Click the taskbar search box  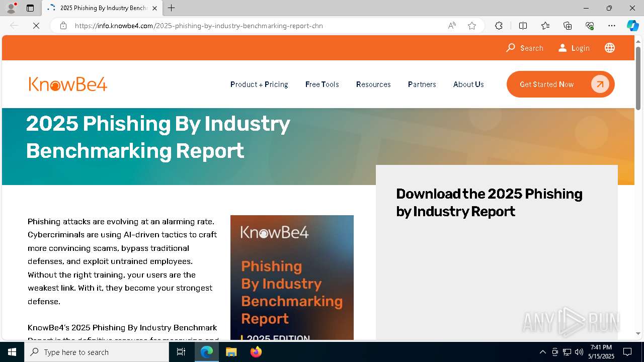(x=97, y=352)
